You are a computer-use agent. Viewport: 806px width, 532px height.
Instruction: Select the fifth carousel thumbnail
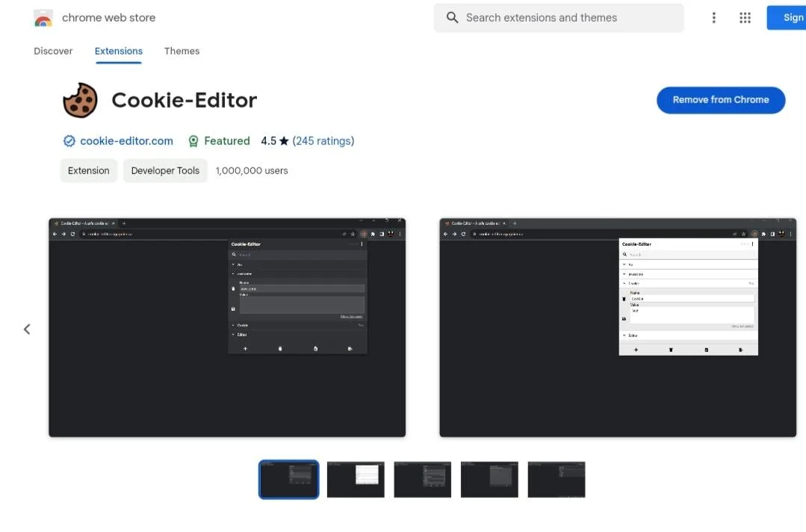[x=557, y=480]
